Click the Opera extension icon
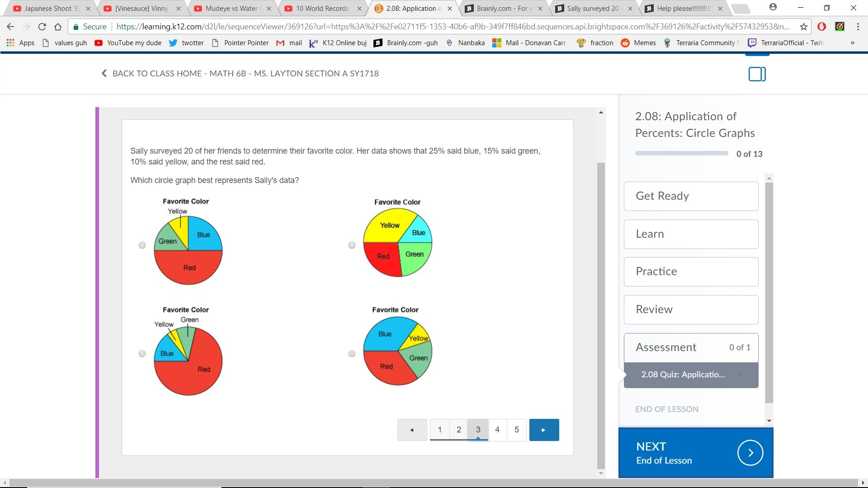868x488 pixels. pos(822,27)
